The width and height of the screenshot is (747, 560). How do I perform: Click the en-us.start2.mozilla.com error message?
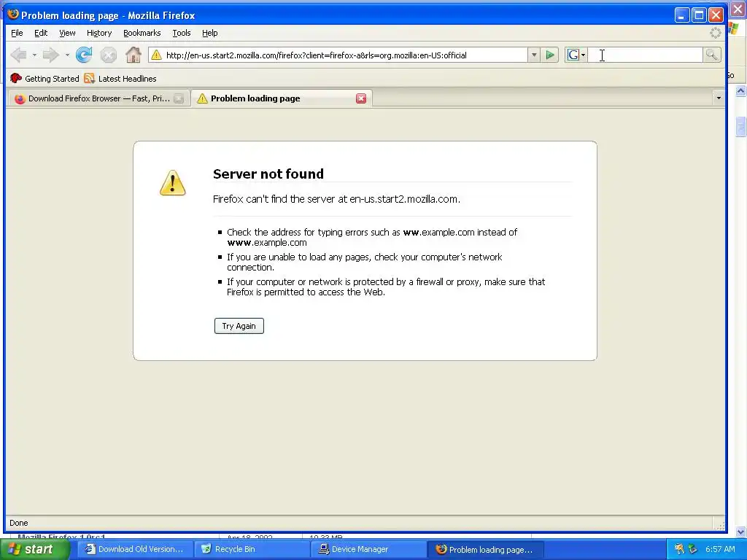point(336,199)
